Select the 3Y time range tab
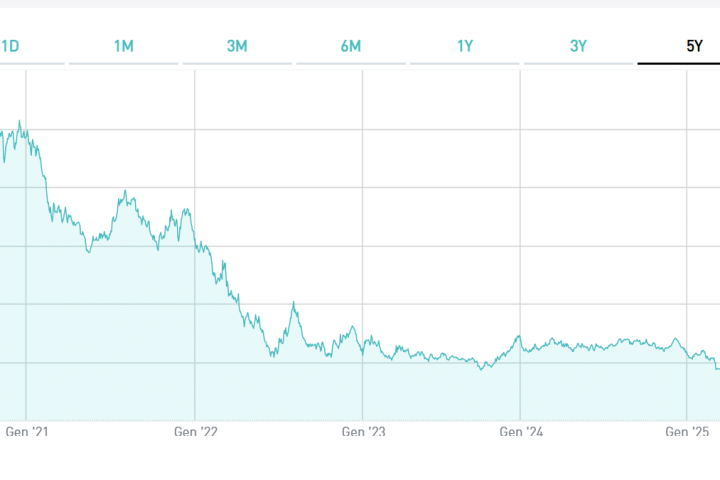Screen dimensions: 720x480 click(x=579, y=46)
